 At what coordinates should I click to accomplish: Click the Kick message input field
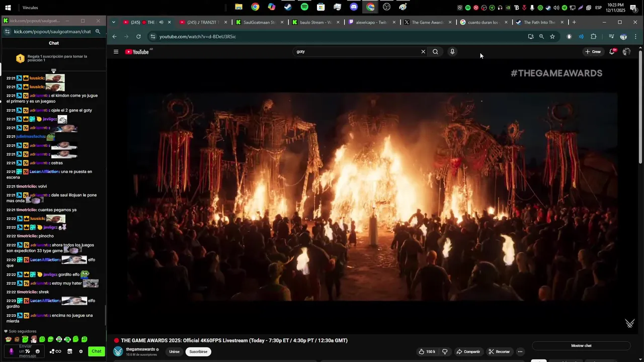25,351
